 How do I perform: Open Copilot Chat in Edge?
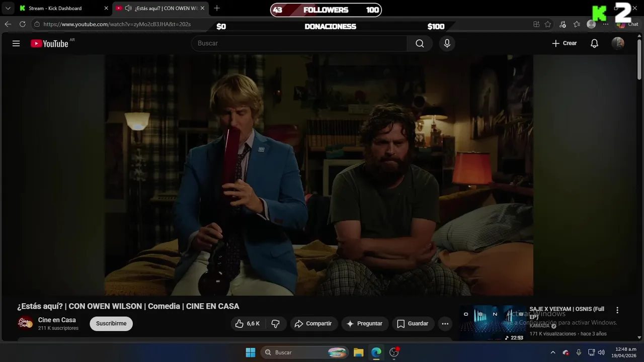tap(627, 24)
